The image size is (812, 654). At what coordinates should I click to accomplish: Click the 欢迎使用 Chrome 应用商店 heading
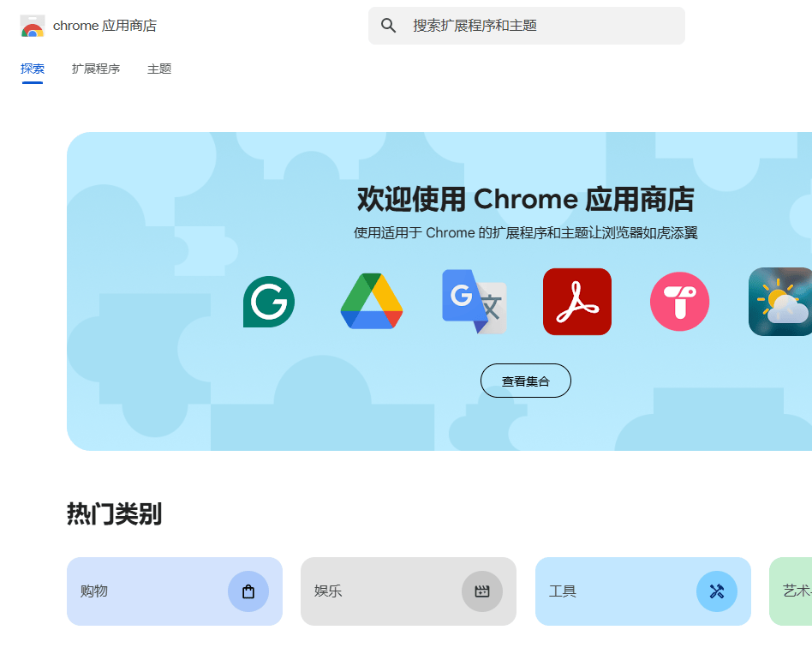pos(526,199)
